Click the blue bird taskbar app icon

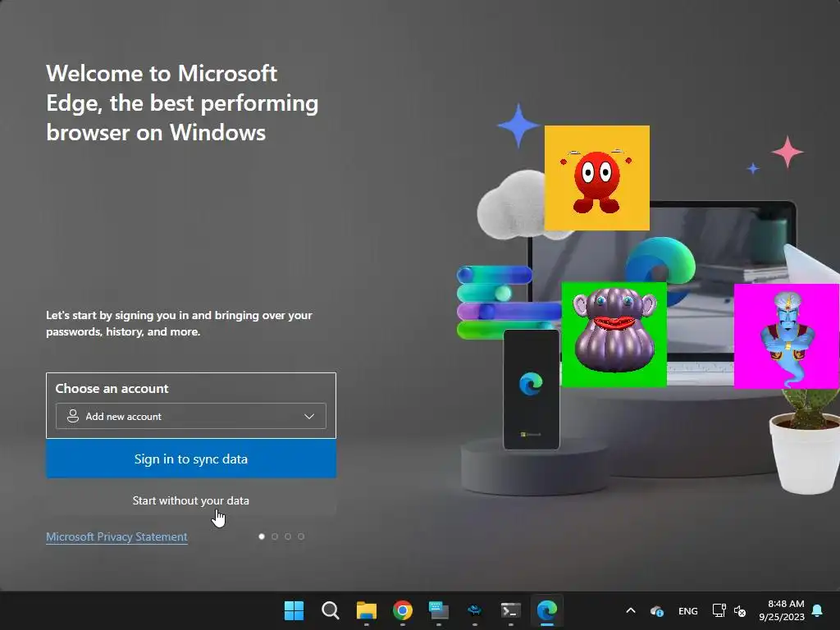coord(474,610)
